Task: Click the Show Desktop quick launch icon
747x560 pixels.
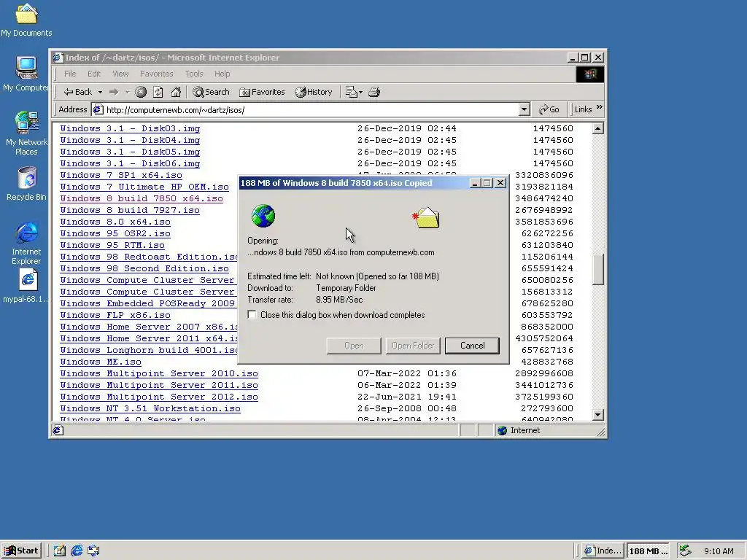Action: 60,551
